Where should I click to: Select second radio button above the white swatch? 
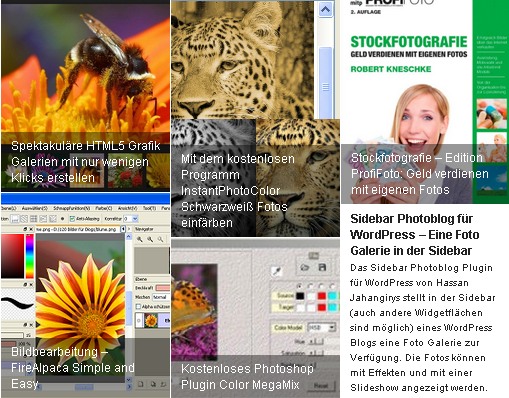311,286
